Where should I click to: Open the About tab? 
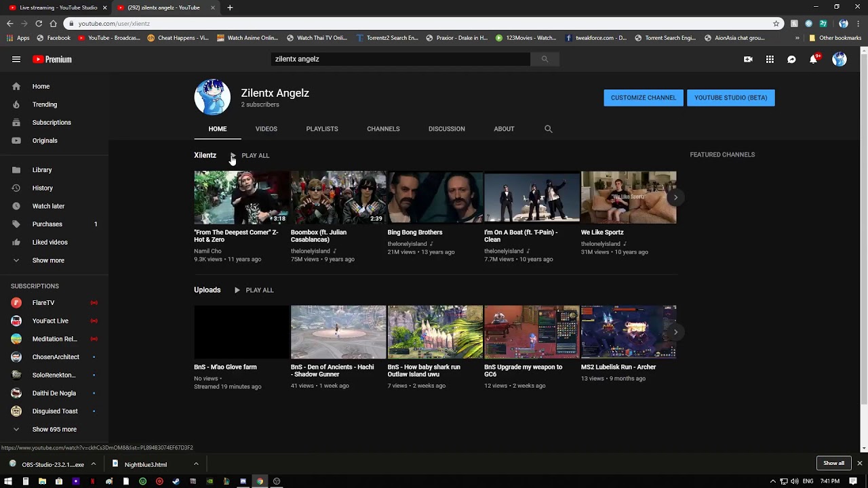[x=504, y=129]
